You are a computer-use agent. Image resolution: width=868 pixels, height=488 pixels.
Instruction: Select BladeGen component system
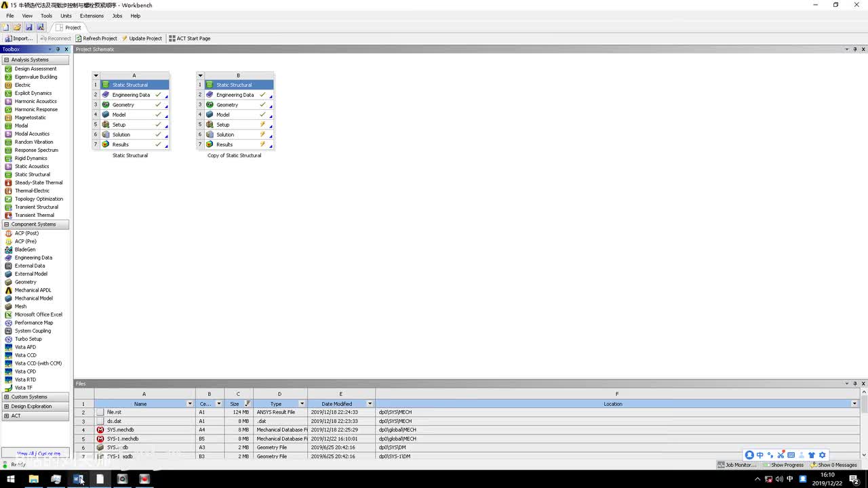[24, 249]
